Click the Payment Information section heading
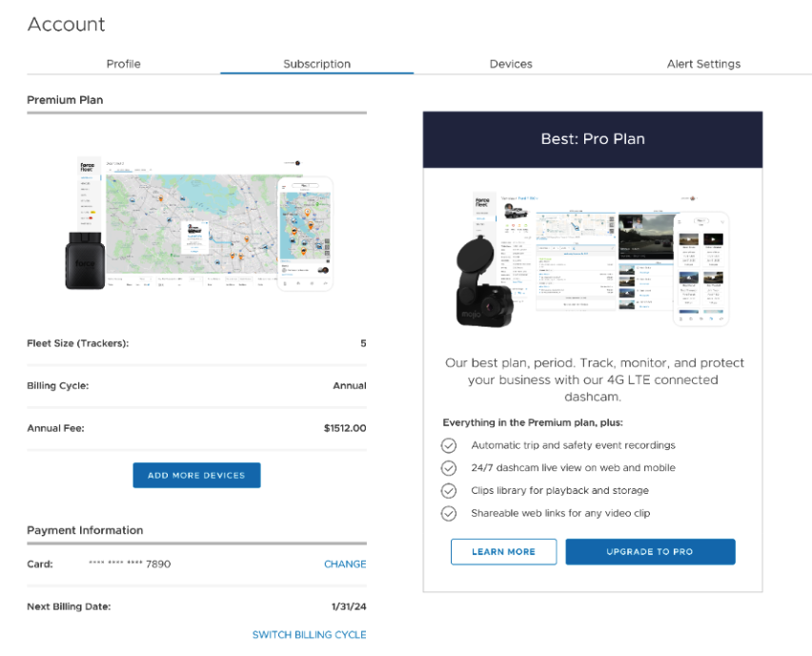 point(85,530)
